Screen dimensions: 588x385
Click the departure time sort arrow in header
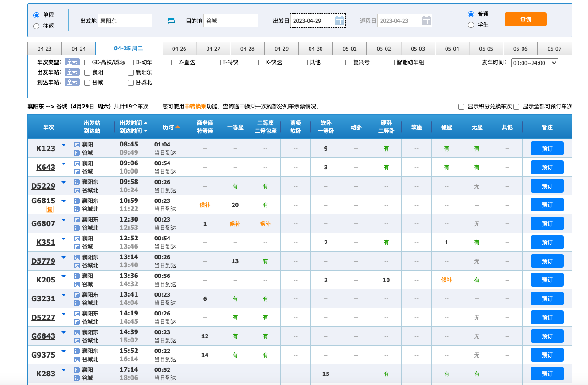click(x=146, y=123)
